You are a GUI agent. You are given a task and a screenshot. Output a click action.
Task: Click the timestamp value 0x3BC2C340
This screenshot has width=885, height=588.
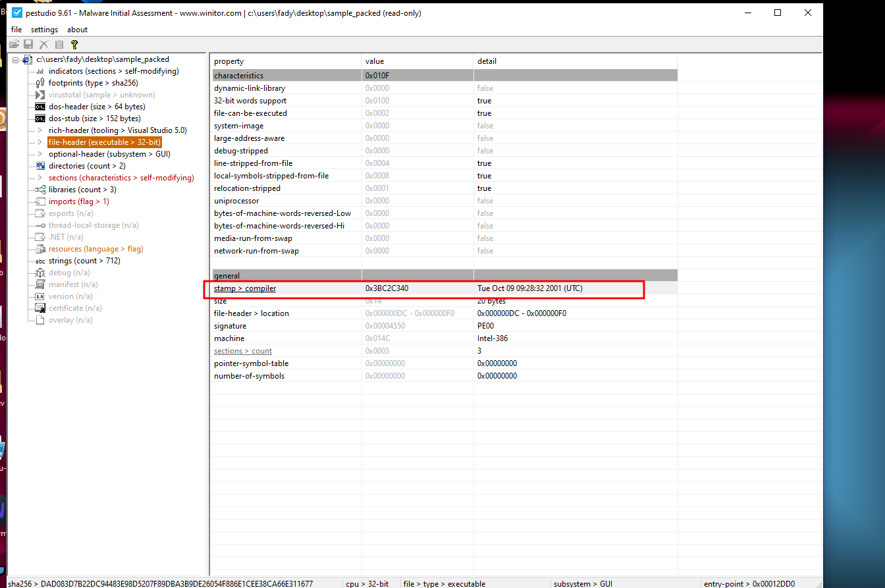click(387, 288)
